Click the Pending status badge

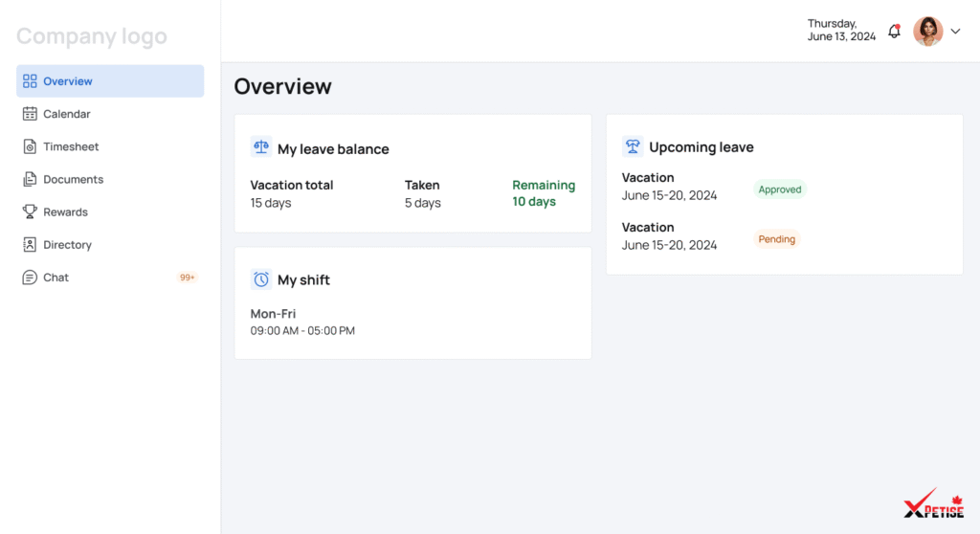pyautogui.click(x=776, y=239)
